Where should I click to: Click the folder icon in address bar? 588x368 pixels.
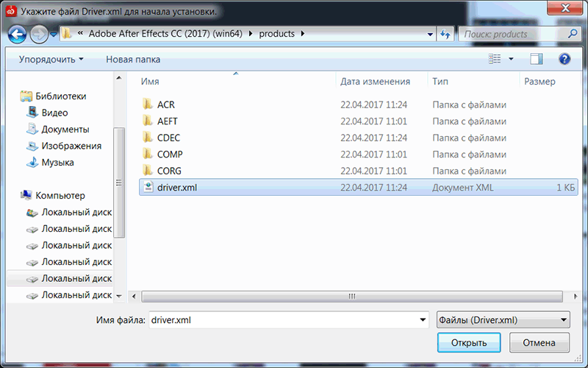(67, 34)
